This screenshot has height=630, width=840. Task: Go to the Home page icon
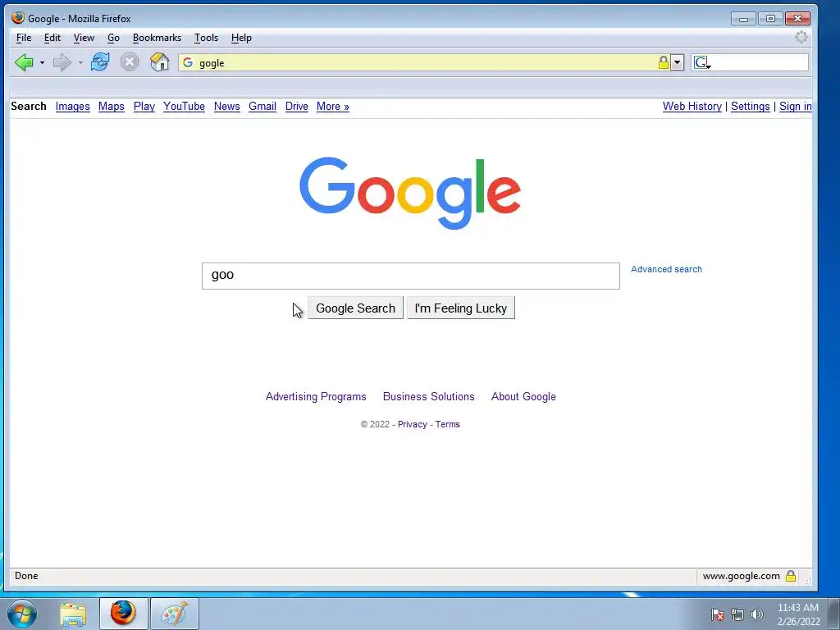tap(160, 62)
